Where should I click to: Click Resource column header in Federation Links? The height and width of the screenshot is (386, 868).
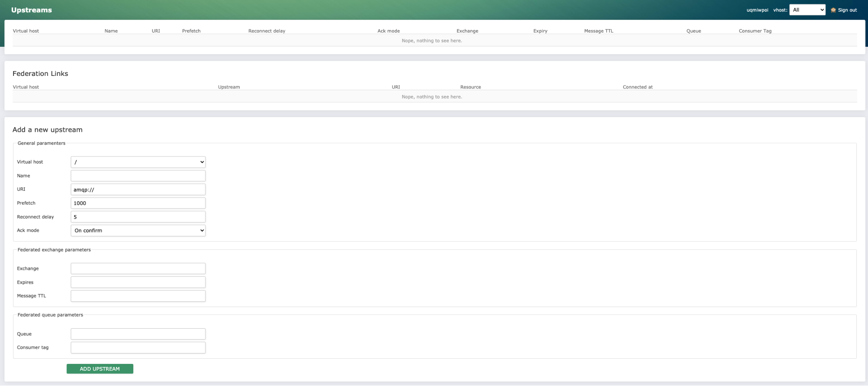[x=471, y=87]
